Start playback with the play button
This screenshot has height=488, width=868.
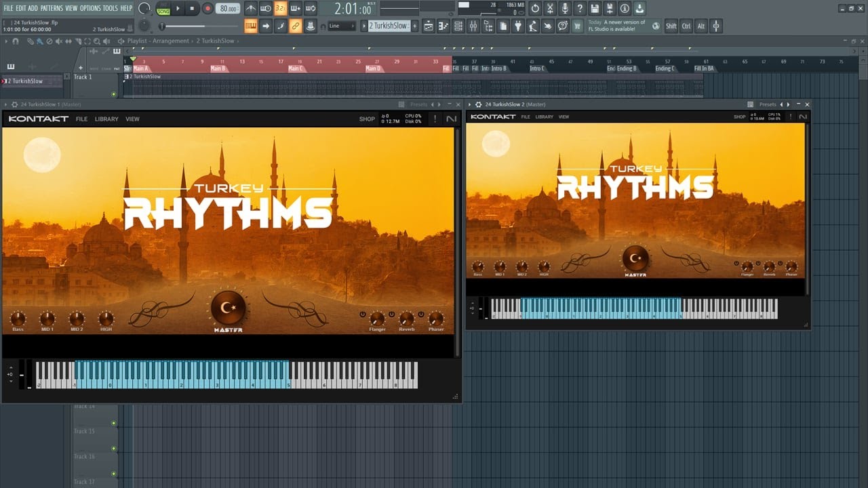(x=178, y=9)
